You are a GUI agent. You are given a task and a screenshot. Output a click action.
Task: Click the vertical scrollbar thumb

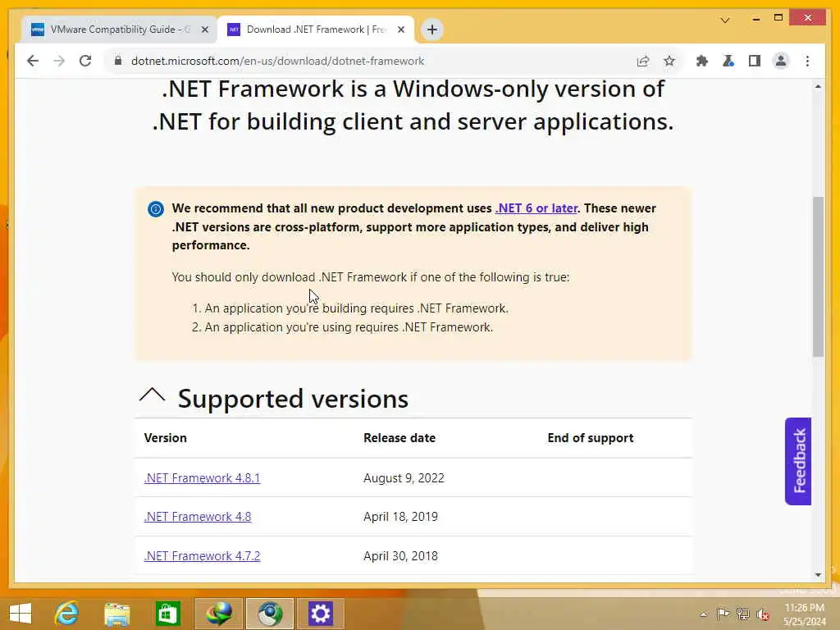[818, 276]
